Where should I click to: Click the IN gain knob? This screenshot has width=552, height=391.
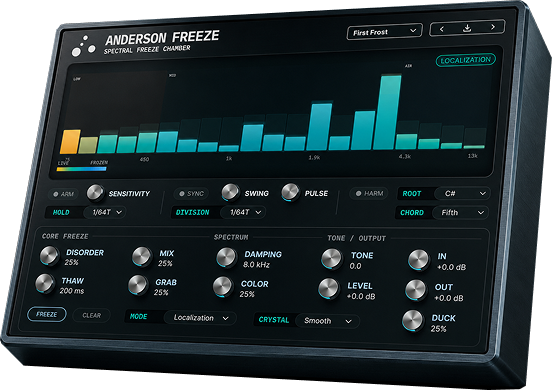point(419,260)
